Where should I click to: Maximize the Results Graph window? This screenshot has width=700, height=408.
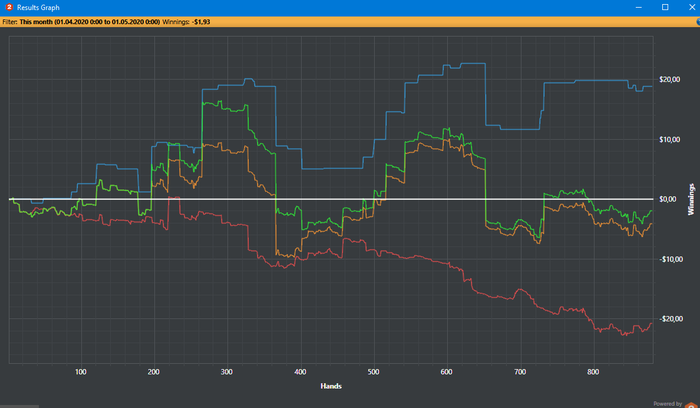[665, 7]
